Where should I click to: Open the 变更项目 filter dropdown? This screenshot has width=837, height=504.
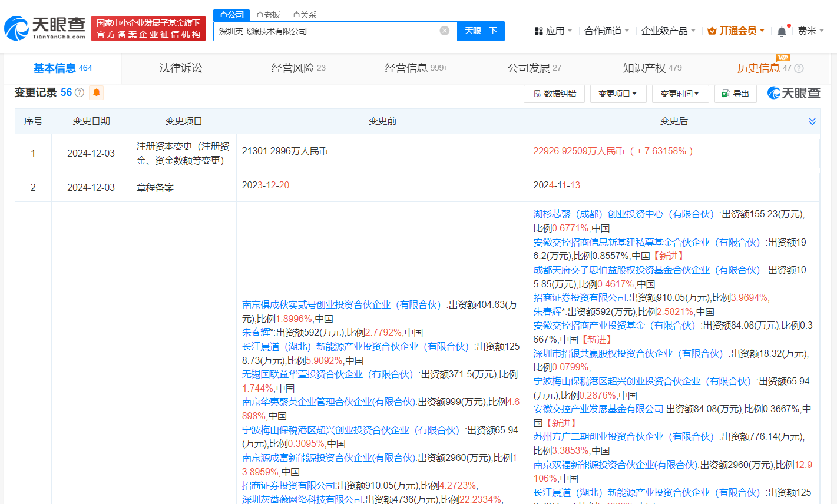point(618,94)
